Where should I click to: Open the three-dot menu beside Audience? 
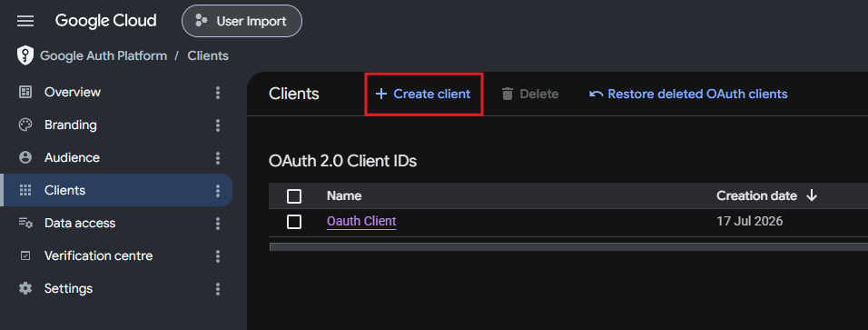(x=218, y=157)
